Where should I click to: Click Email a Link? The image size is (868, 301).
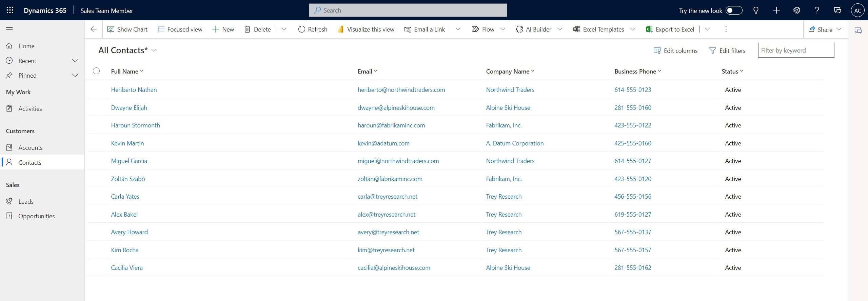[425, 29]
